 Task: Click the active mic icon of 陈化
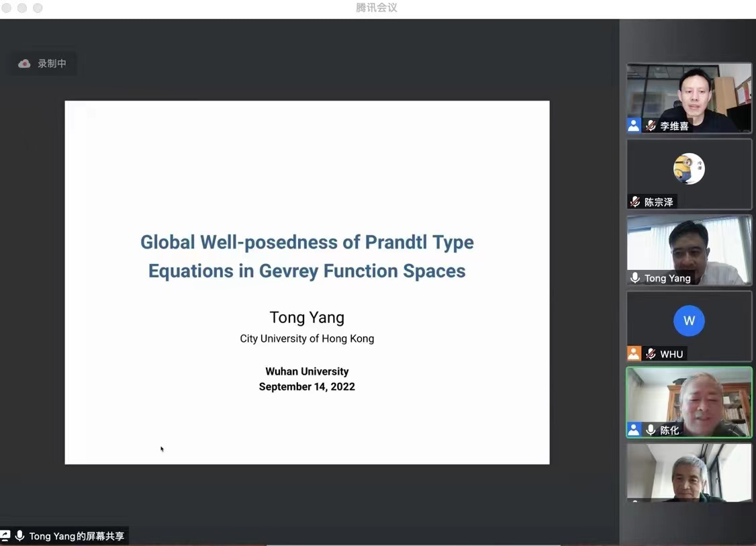tap(651, 430)
